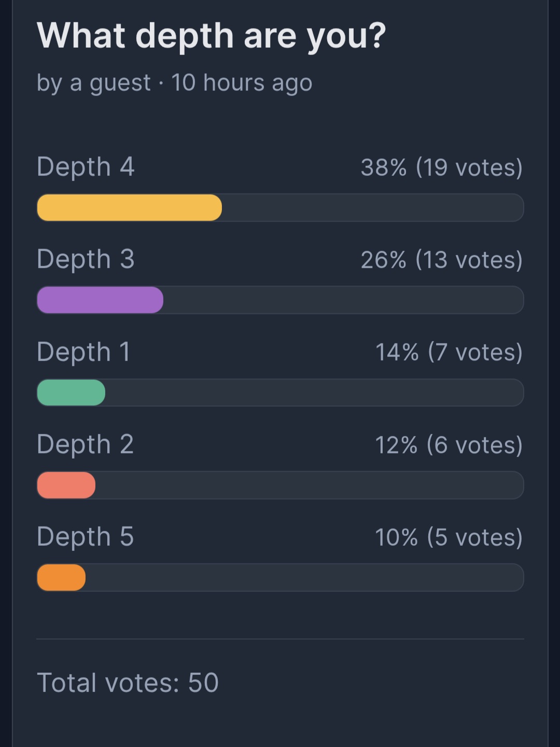
Task: Click the salmon Depth 2 progress bar
Action: pyautogui.click(x=66, y=485)
